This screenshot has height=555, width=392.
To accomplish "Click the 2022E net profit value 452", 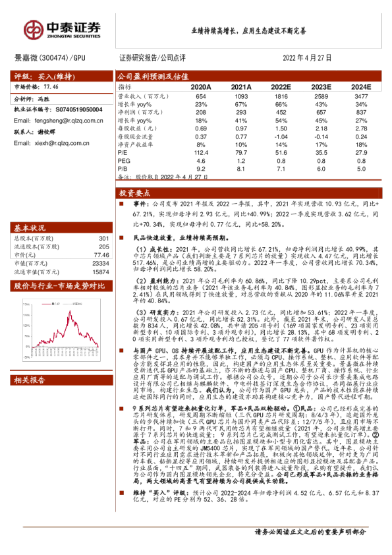I will coord(281,112).
